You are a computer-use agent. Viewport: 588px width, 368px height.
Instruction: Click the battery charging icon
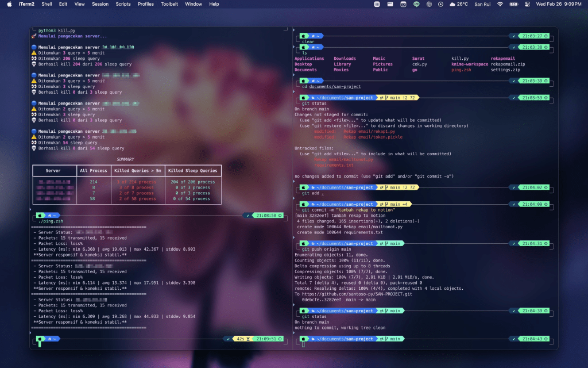pyautogui.click(x=512, y=4)
